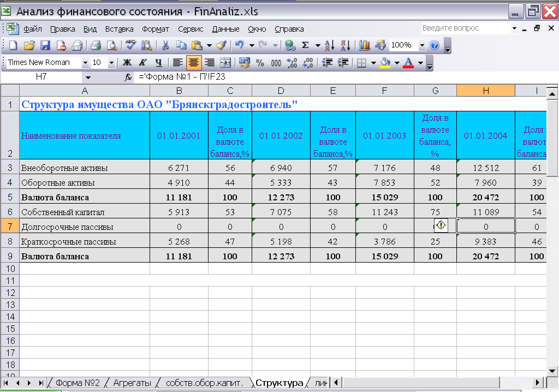Click the Merge and Center icon
The width and height of the screenshot is (559, 392).
coord(225,63)
